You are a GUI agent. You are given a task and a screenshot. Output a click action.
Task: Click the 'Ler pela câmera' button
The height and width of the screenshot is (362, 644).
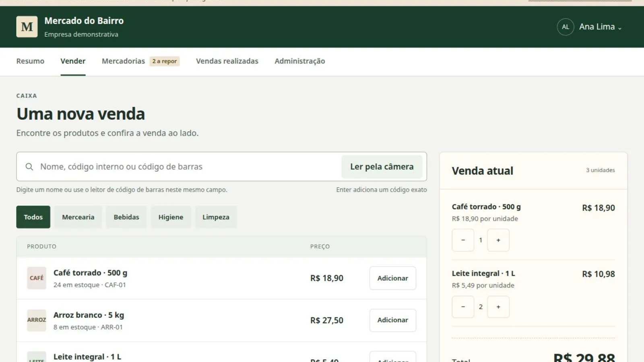click(x=382, y=167)
